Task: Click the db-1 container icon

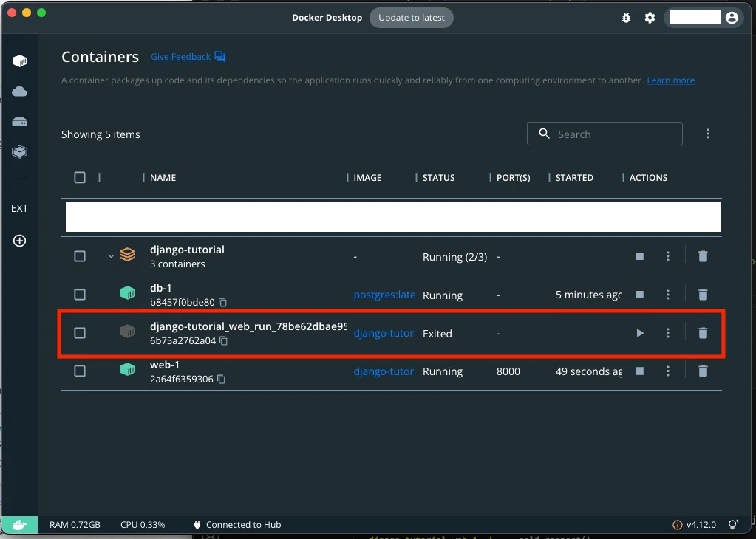Action: click(127, 292)
